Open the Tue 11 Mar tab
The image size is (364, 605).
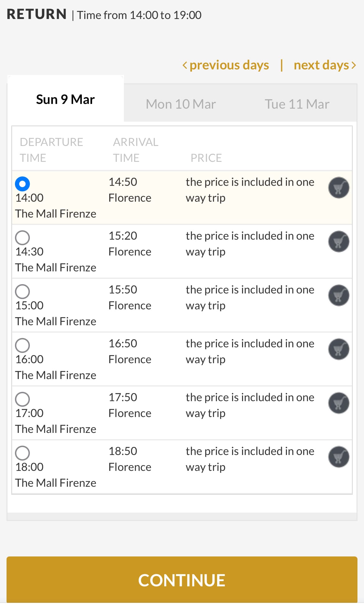297,104
